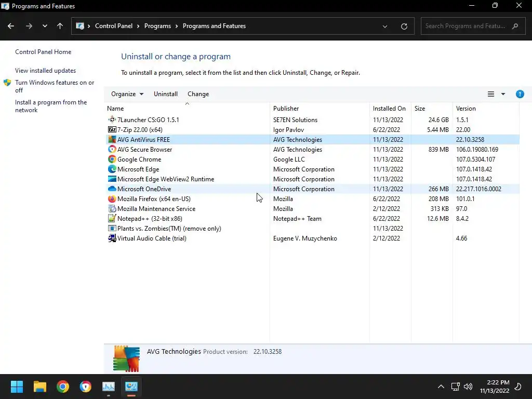532x399 pixels.
Task: Click the forward navigation arrow
Action: tap(29, 26)
